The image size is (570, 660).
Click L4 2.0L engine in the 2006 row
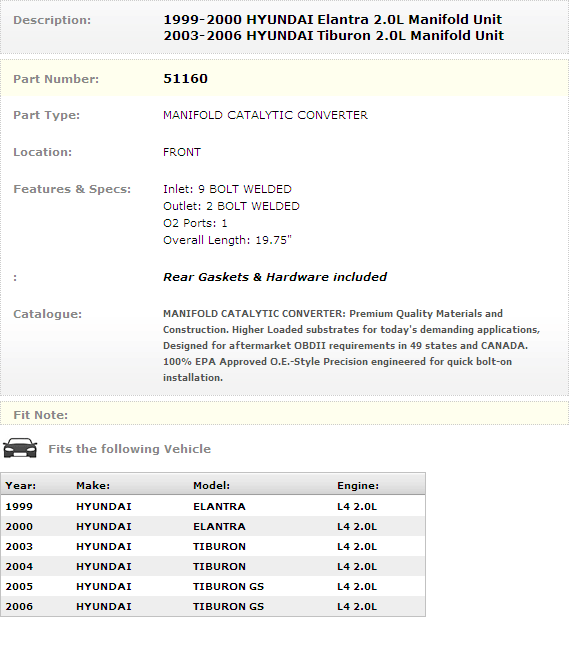(357, 607)
